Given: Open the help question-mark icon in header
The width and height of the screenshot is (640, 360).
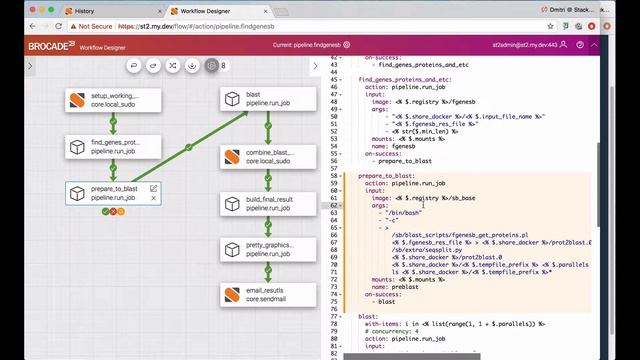Looking at the screenshot, I should pos(580,45).
